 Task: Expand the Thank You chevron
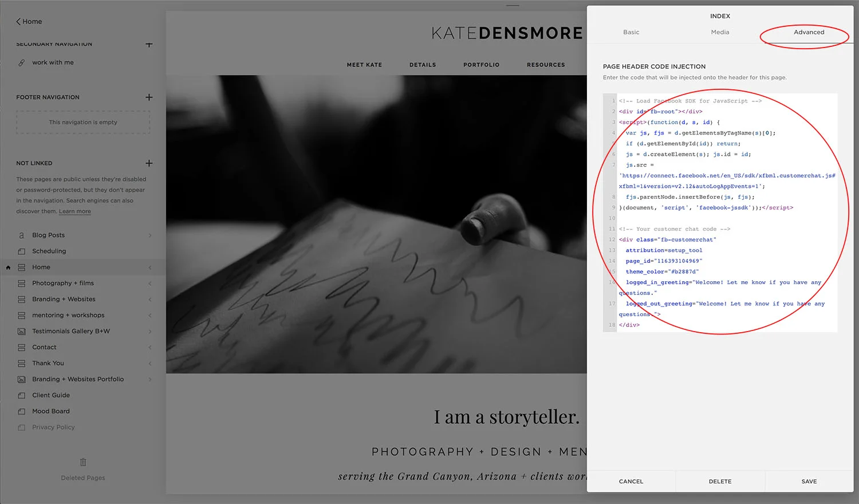tap(150, 364)
